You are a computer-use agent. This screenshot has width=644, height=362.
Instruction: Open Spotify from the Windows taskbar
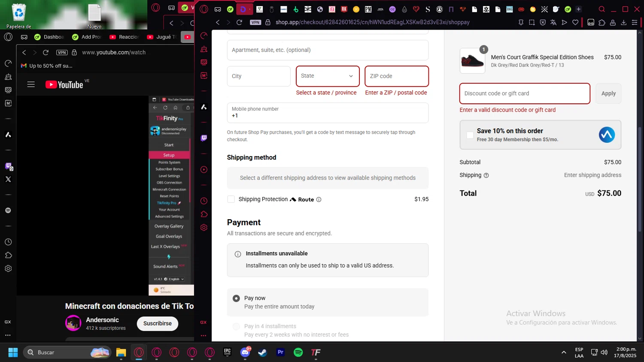[298, 352]
